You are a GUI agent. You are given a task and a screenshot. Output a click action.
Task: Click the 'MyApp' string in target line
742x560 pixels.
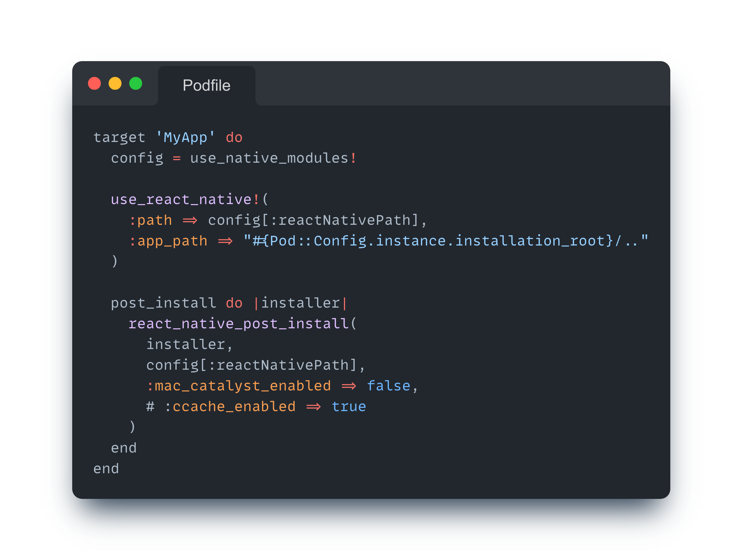(185, 138)
